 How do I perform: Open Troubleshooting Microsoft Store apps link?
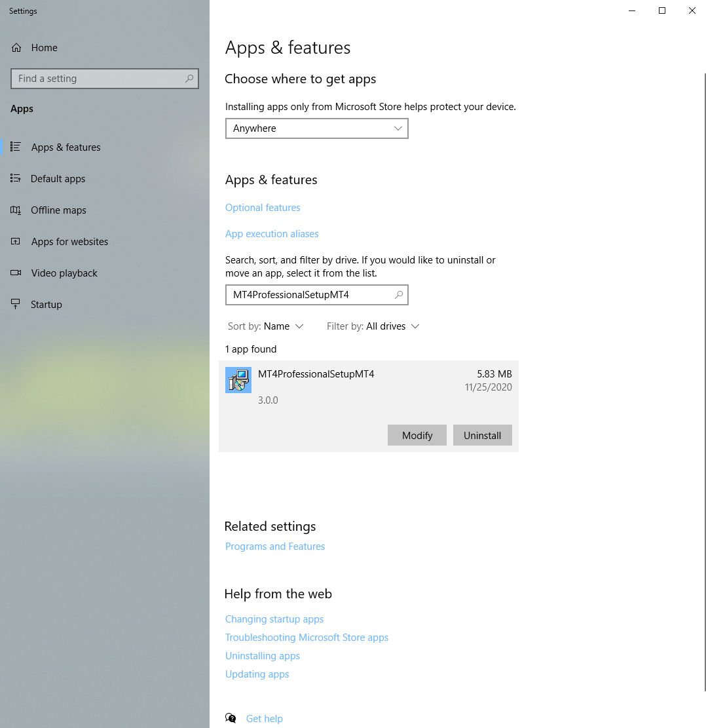(x=307, y=638)
